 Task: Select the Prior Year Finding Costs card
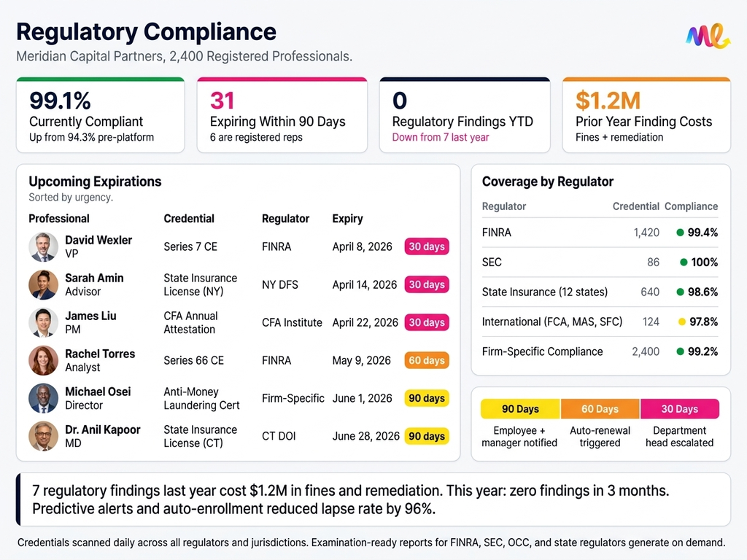tap(646, 115)
